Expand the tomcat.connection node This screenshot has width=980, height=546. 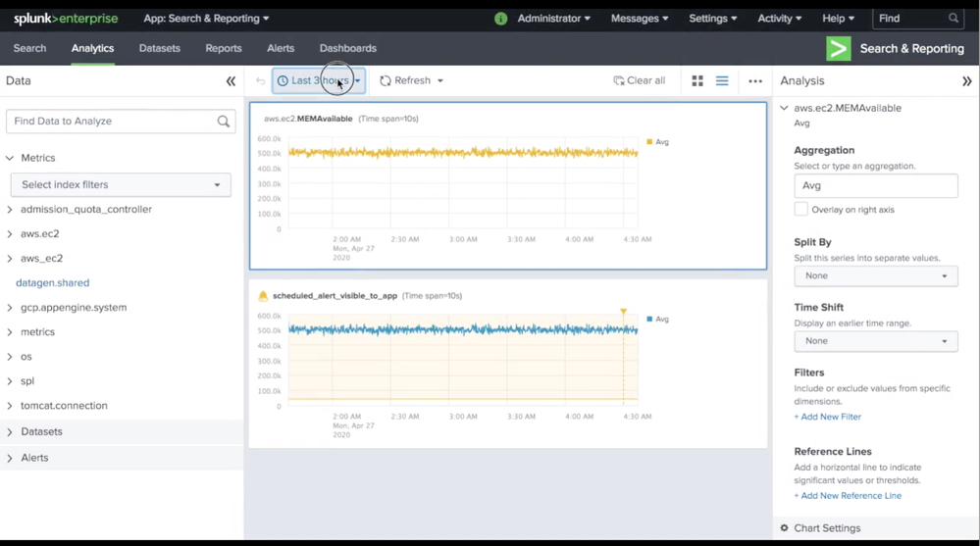click(10, 406)
